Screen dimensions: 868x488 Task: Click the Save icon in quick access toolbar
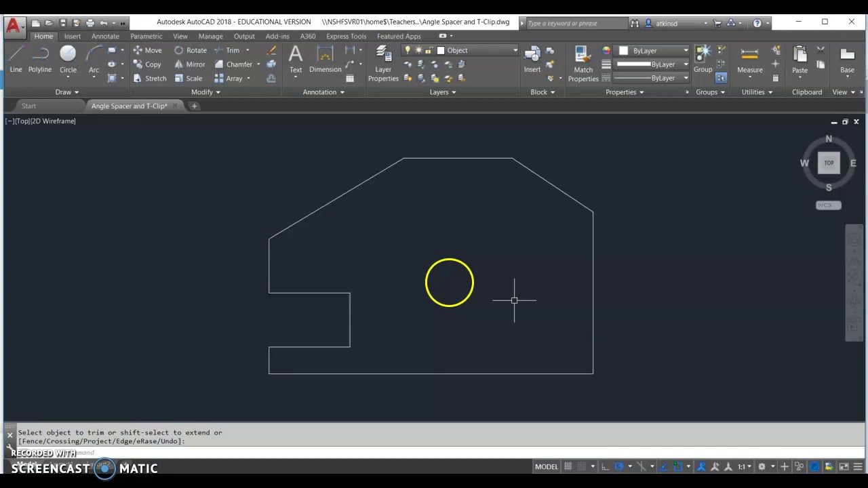point(62,23)
